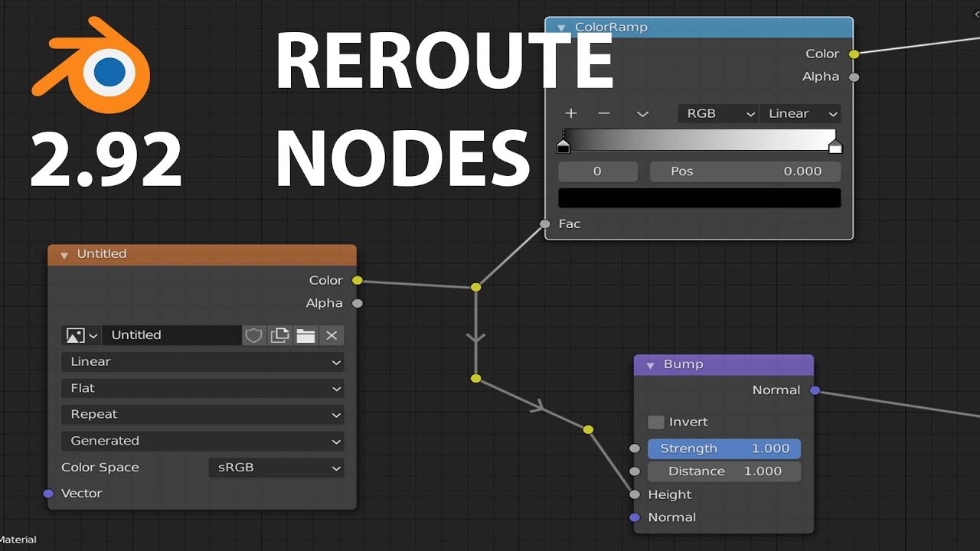Select the black color stop marker
Viewport: 980px width, 551px height.
click(563, 146)
